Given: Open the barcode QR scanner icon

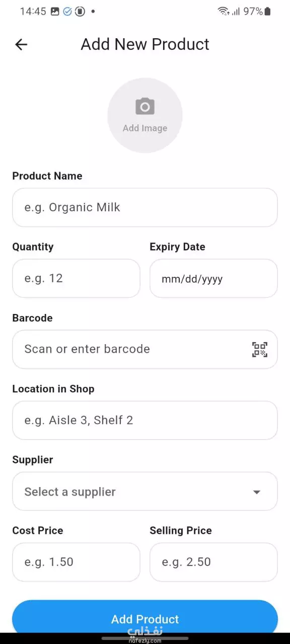Looking at the screenshot, I should [x=260, y=349].
